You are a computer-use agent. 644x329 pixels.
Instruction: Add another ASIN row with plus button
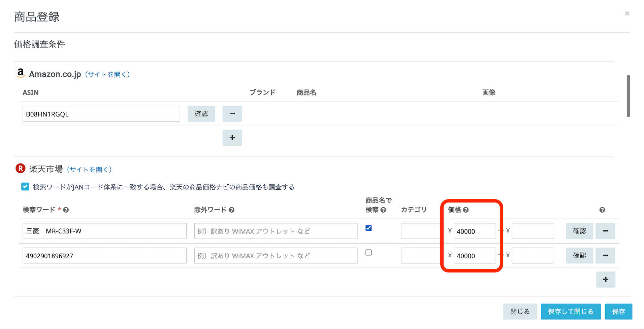pos(232,138)
